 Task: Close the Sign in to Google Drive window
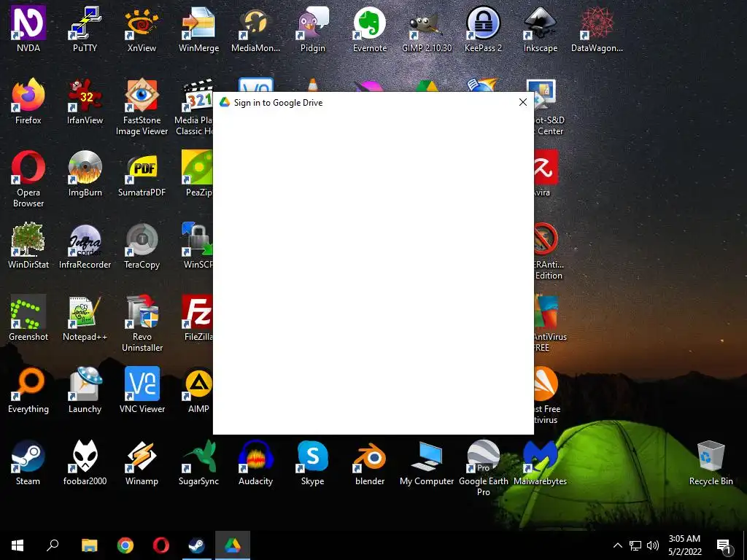pos(522,102)
